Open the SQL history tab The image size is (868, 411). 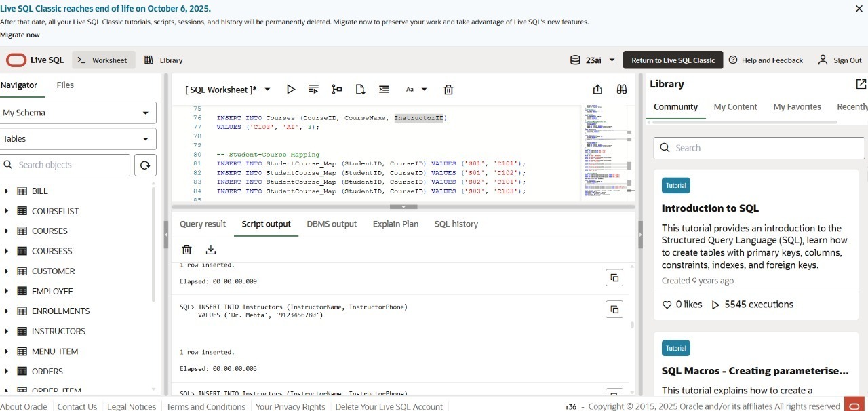(456, 224)
